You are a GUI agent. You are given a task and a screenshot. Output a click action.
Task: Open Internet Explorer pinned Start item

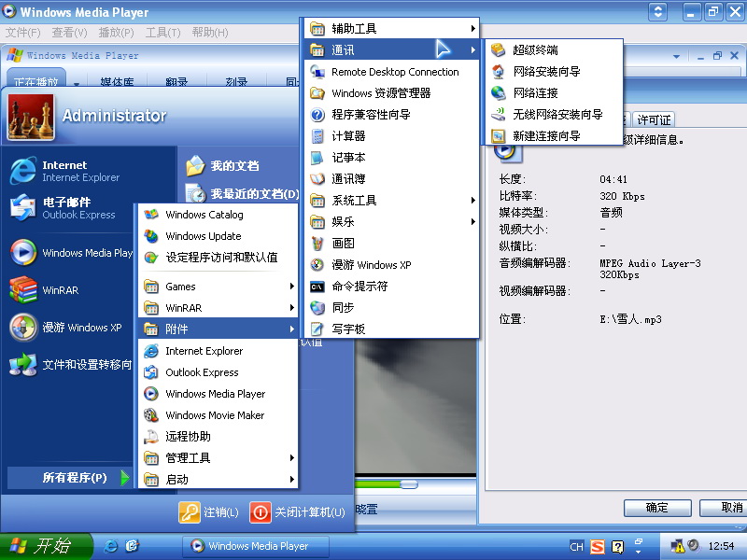pos(69,171)
